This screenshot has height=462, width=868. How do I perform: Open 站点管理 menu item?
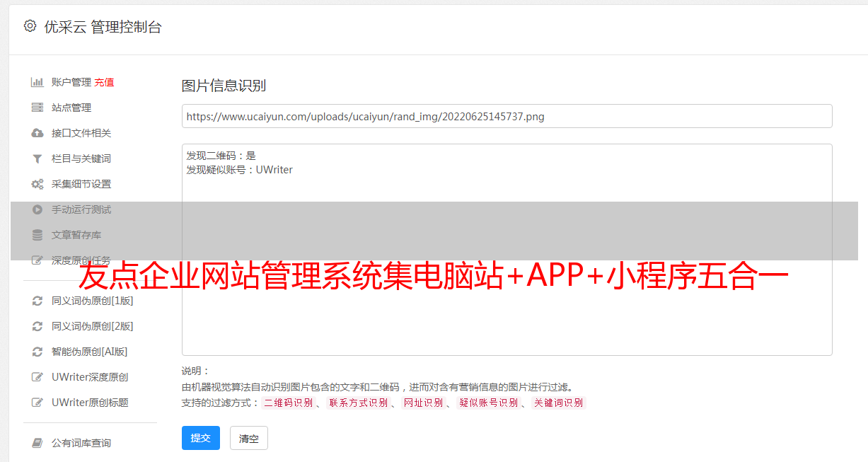point(71,108)
